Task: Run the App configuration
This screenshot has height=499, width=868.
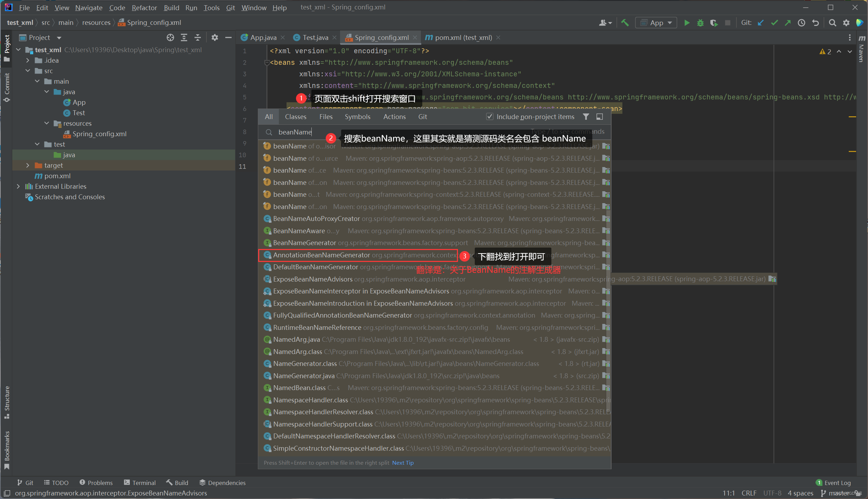Action: tap(687, 23)
